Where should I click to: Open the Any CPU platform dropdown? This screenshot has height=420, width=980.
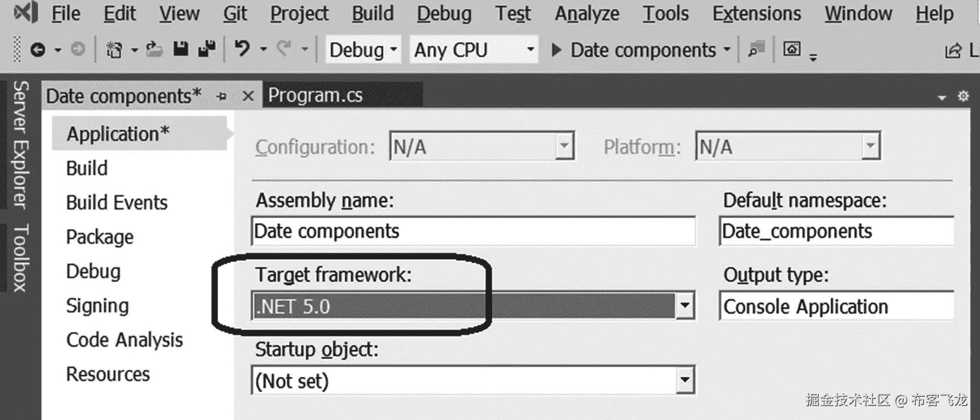pos(474,50)
